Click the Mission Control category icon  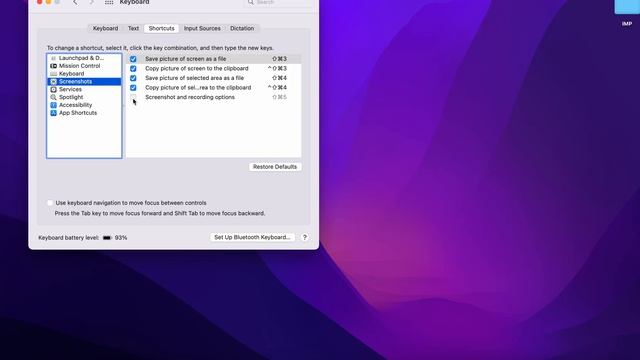click(x=53, y=66)
